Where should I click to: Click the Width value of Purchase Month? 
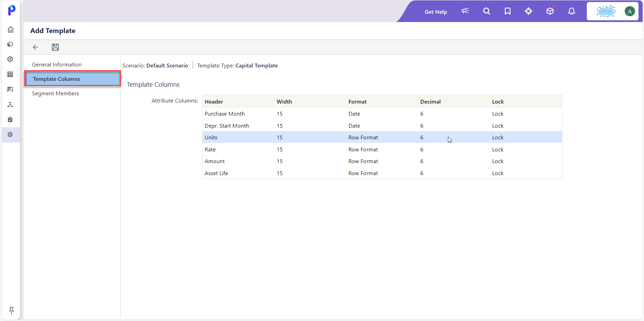coord(279,114)
